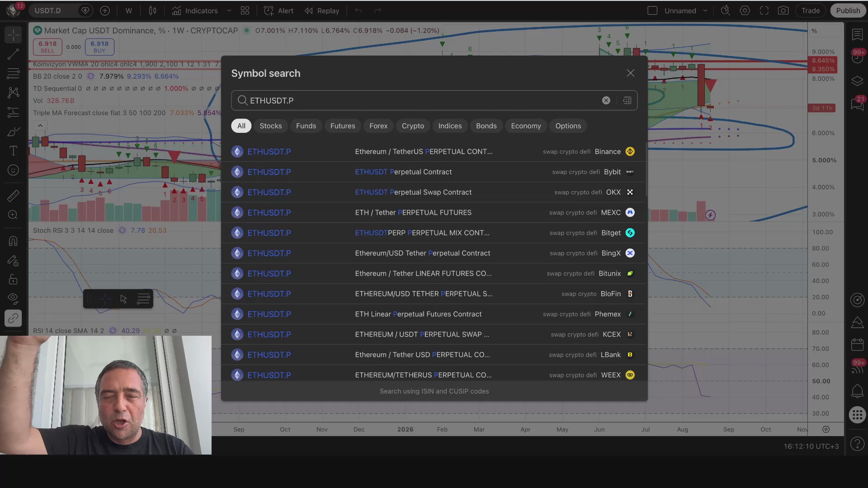Open the alerts bell panel
Viewport: 868px width, 488px height.
857,391
